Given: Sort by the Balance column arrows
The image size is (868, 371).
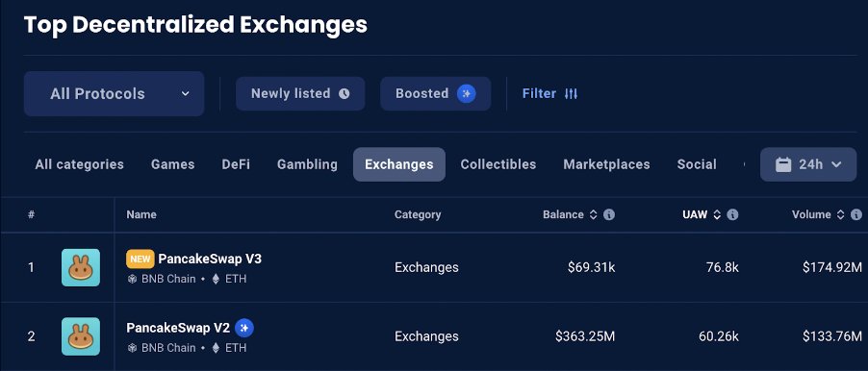Looking at the screenshot, I should (x=593, y=214).
